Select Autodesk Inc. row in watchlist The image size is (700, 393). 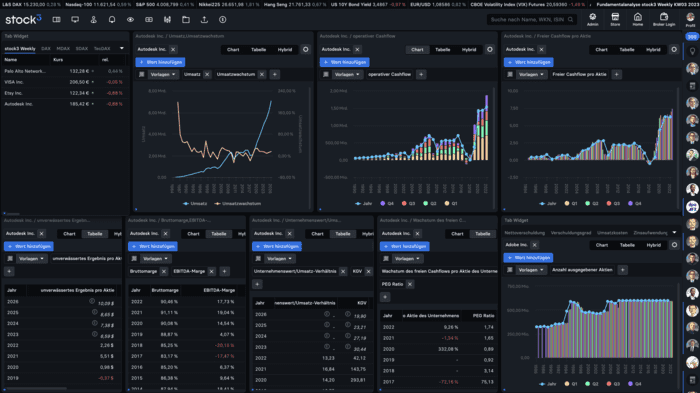63,104
